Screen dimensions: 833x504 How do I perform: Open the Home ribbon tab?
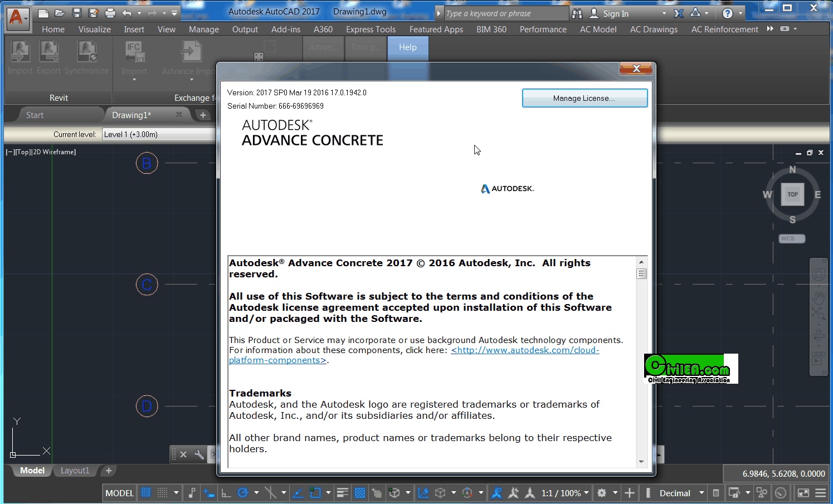(53, 29)
